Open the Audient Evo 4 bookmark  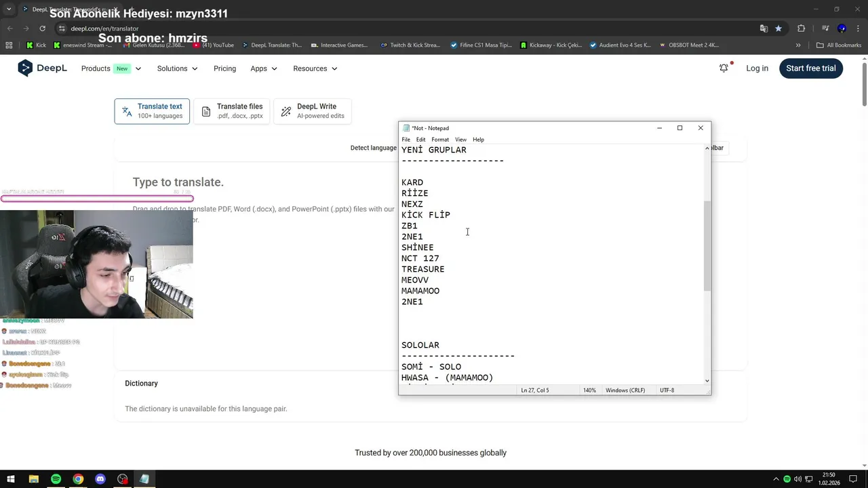(x=620, y=45)
